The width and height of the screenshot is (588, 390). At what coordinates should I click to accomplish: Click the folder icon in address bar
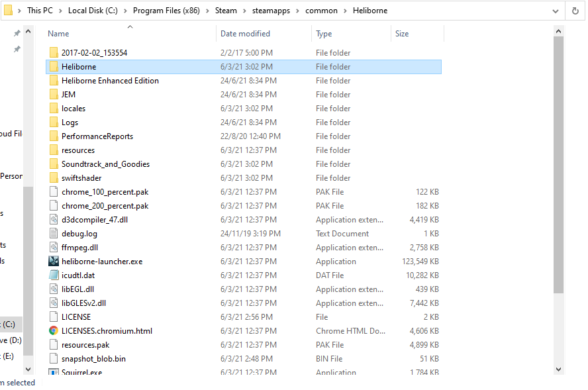coord(8,11)
